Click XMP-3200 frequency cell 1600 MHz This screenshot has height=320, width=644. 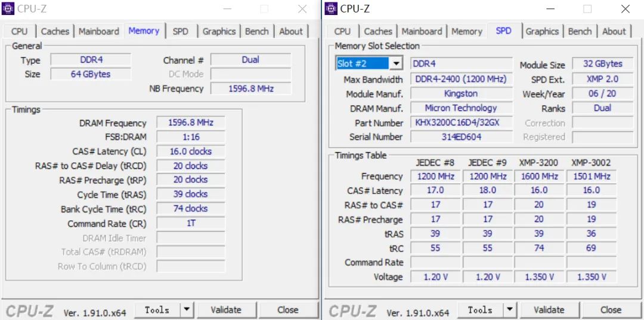(539, 177)
